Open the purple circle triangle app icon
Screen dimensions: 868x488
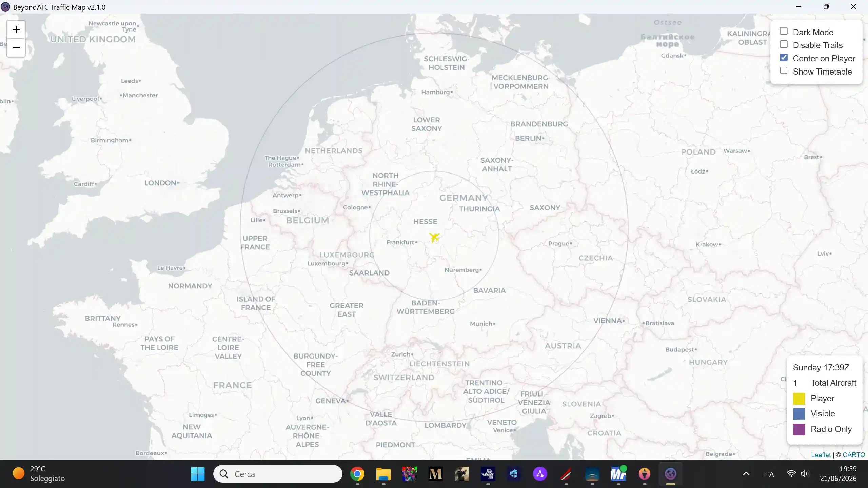click(540, 474)
